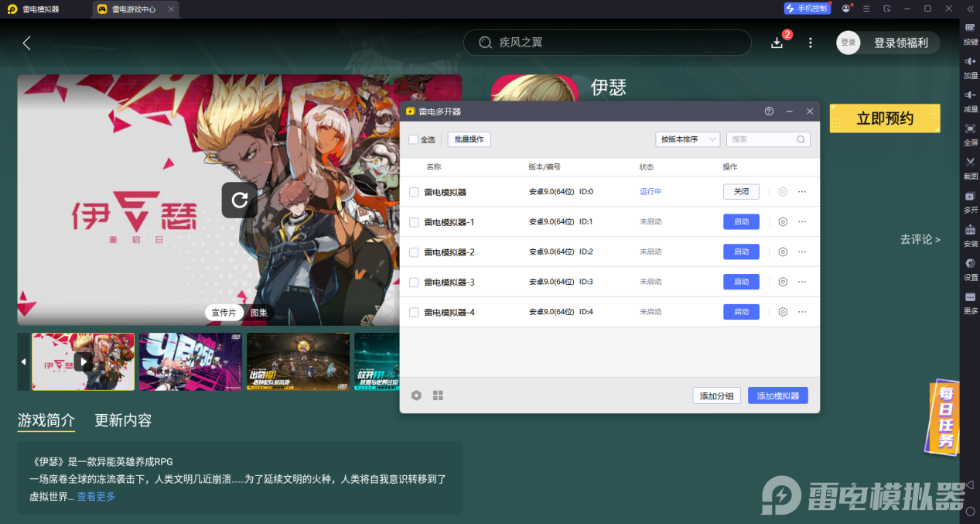Open more options for 雷电模拟器-4

click(802, 312)
